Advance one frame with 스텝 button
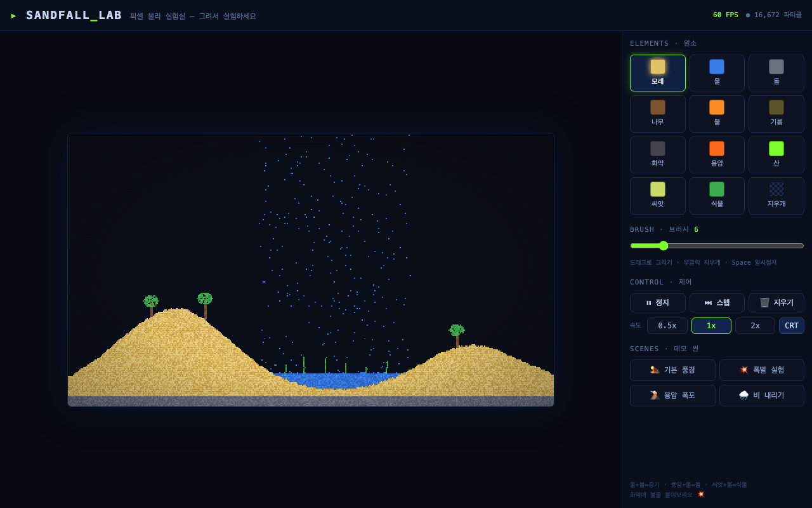812x508 pixels. pyautogui.click(x=717, y=303)
